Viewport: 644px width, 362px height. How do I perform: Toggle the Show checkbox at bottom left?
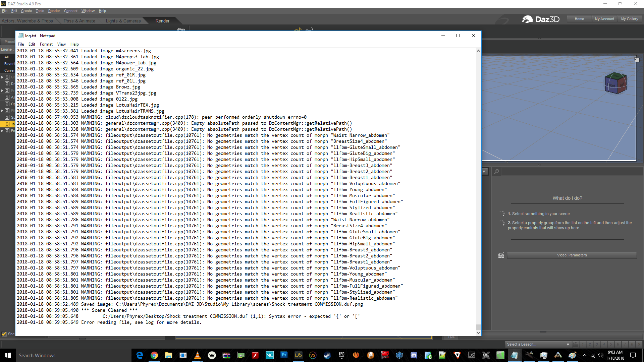point(4,334)
